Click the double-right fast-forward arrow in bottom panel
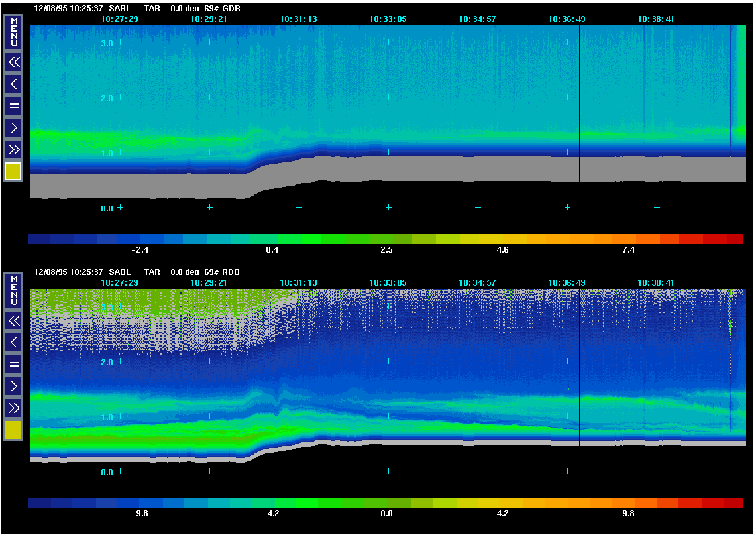 (x=13, y=407)
